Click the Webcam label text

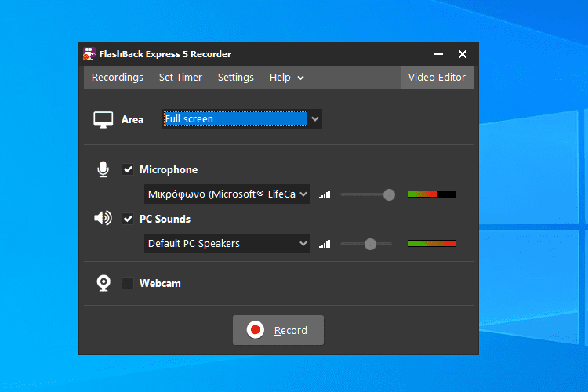[x=160, y=283]
